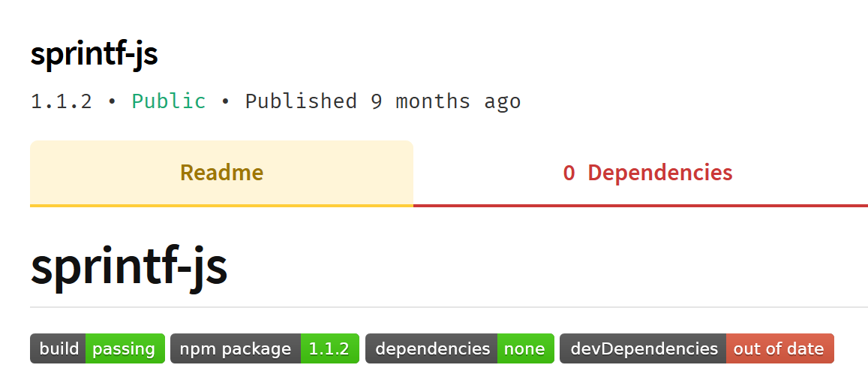Click the gray npm package badge label
The height and width of the screenshot is (386, 868).
pos(236,348)
